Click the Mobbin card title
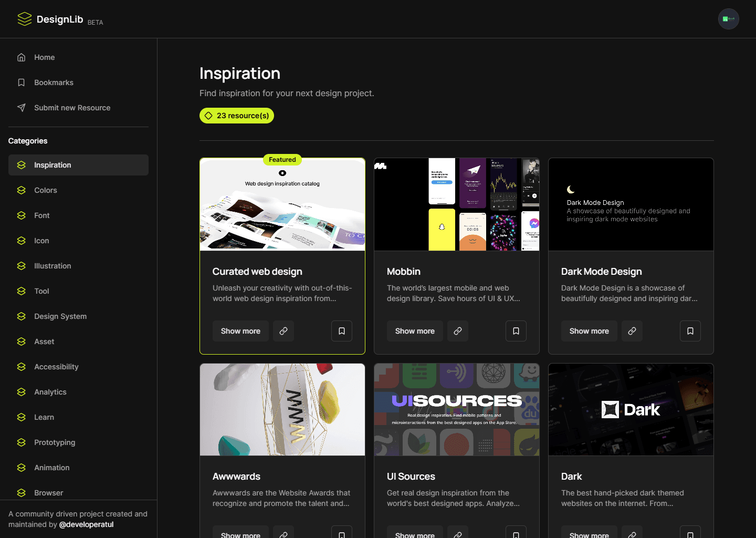This screenshot has height=538, width=756. click(x=404, y=272)
